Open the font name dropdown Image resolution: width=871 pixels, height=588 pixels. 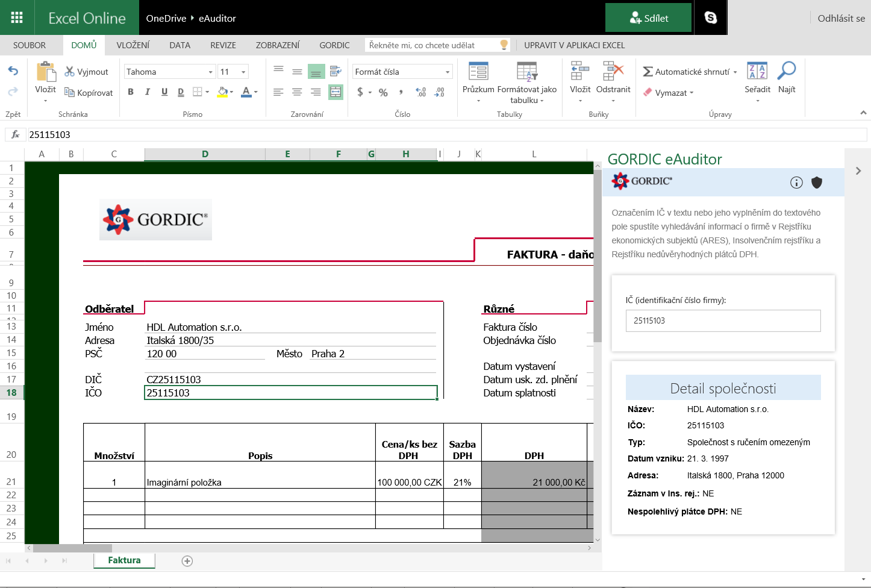click(x=211, y=72)
